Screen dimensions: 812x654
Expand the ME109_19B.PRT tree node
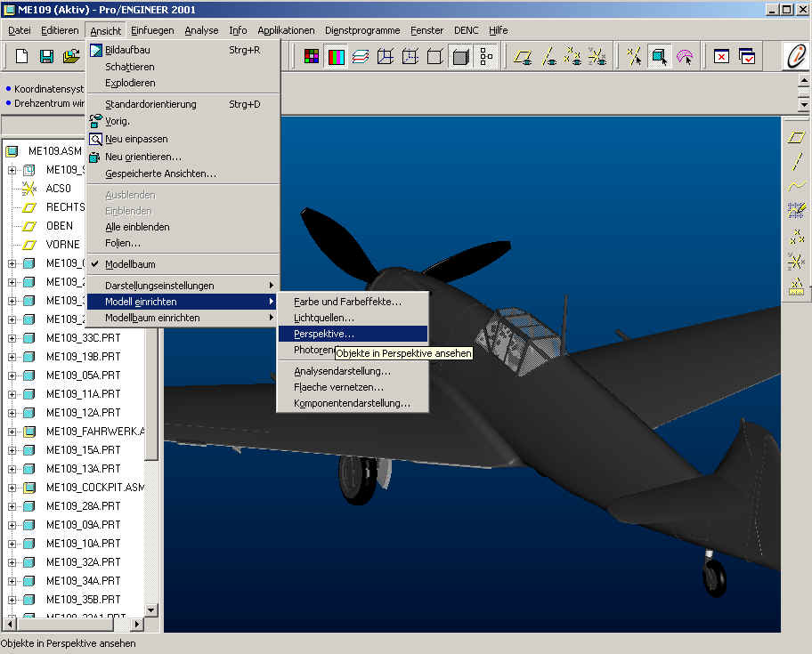pos(12,357)
